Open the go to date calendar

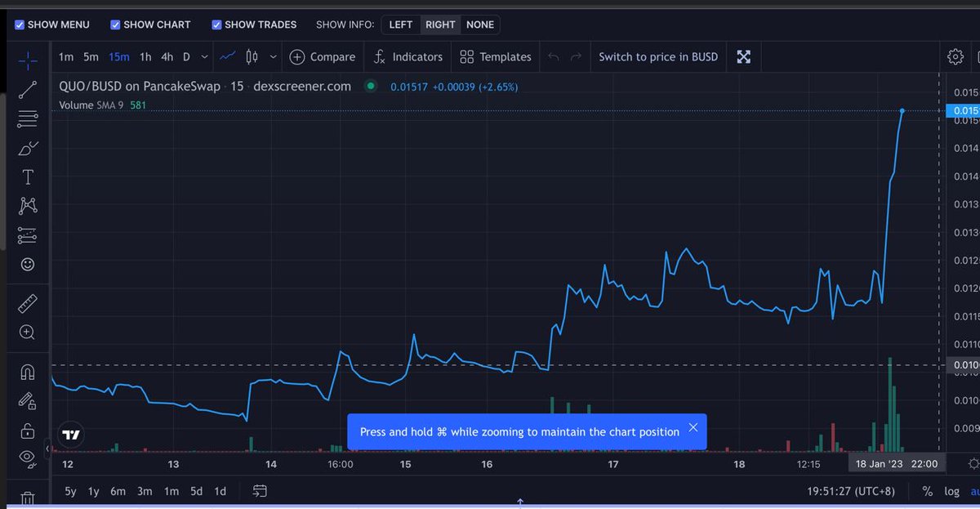click(260, 491)
